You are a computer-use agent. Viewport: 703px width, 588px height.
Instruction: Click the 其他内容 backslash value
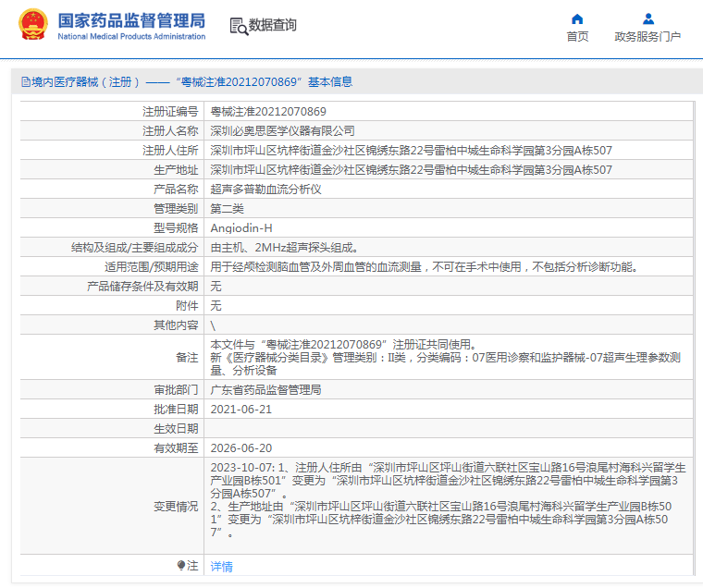pos(213,325)
